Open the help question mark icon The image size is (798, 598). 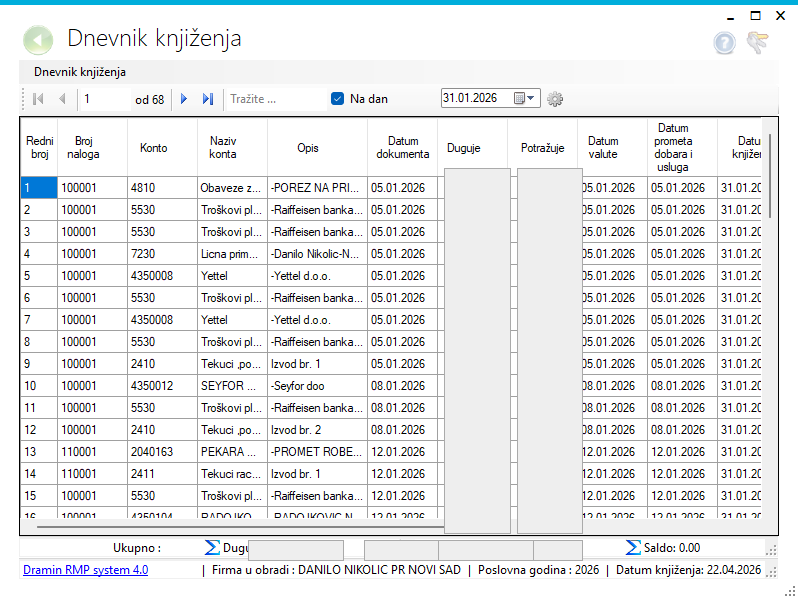click(724, 43)
